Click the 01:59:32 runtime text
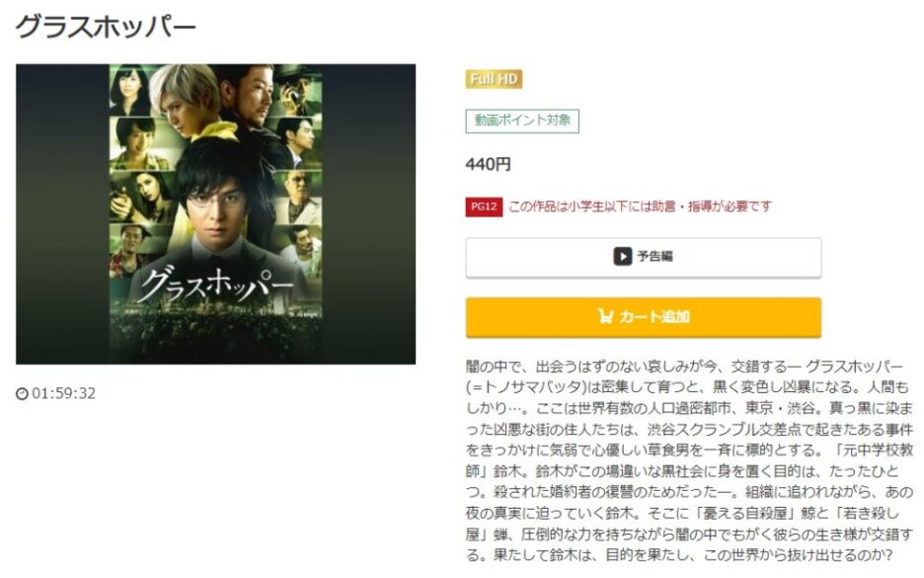 (x=63, y=393)
